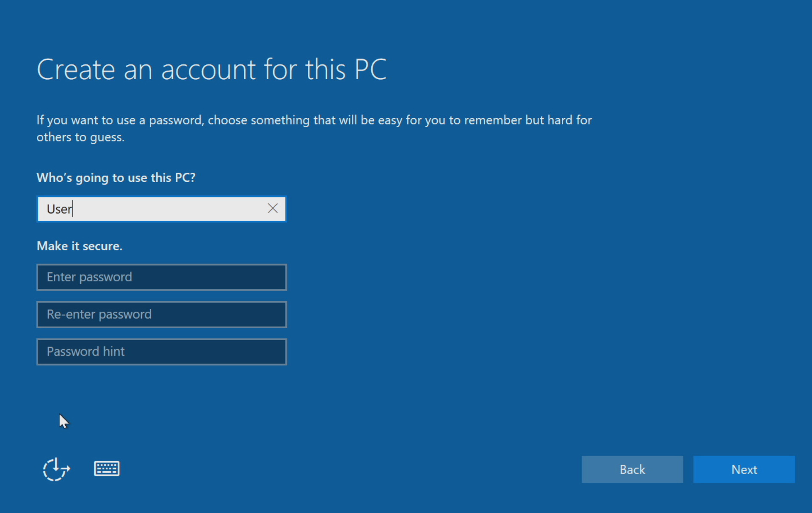
Task: Click the 'Enter password' placeholder text
Action: (x=89, y=277)
